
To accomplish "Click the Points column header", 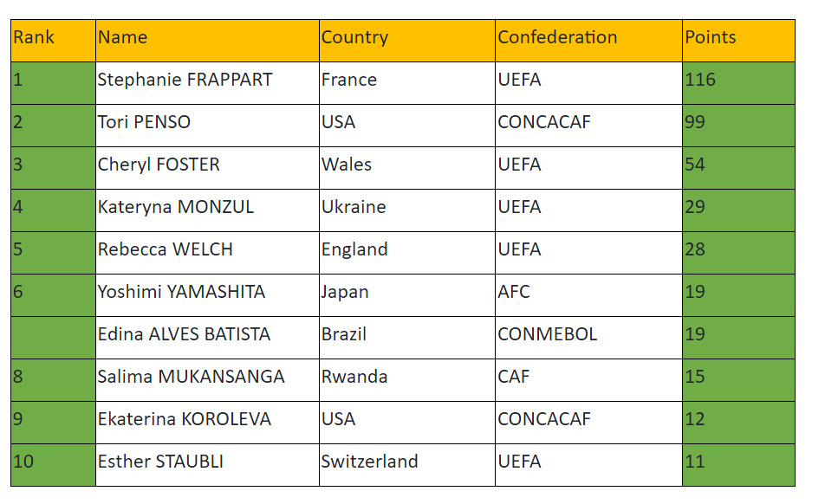I will [737, 40].
